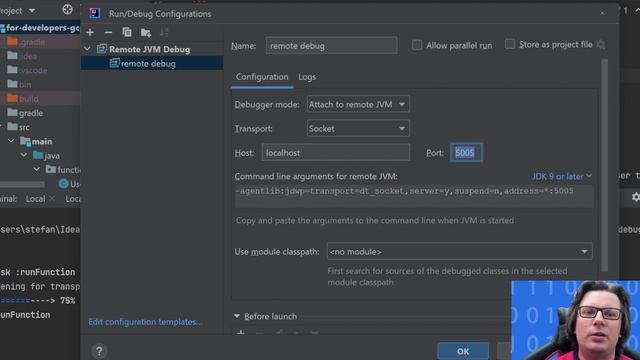Viewport: 640px width, 360px height.
Task: Open the Debugger mode dropdown
Action: 358,104
